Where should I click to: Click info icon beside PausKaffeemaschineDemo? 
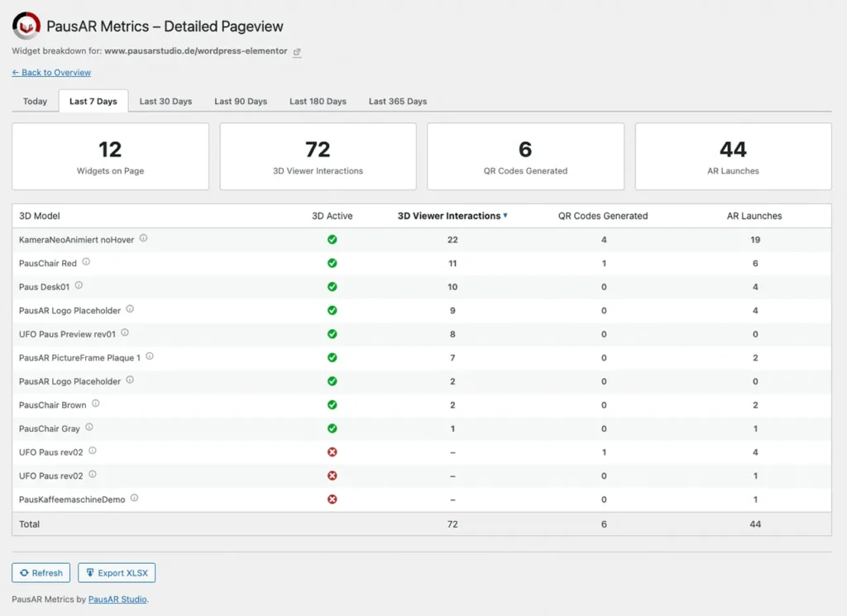(x=135, y=498)
